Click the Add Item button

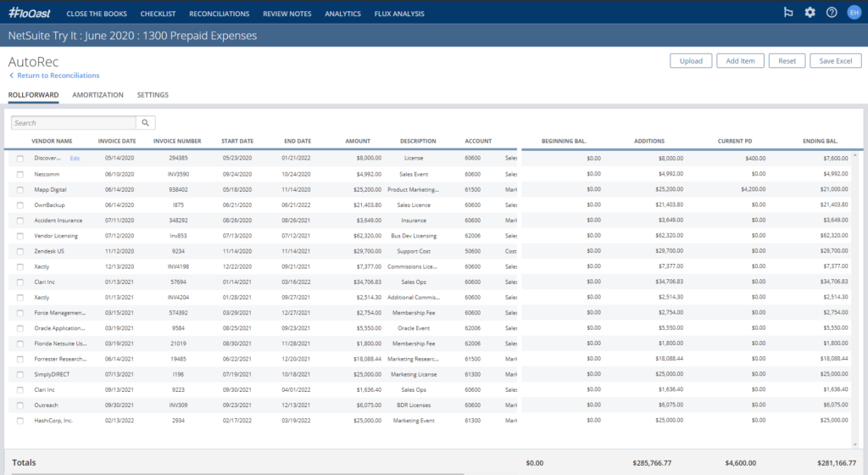740,61
